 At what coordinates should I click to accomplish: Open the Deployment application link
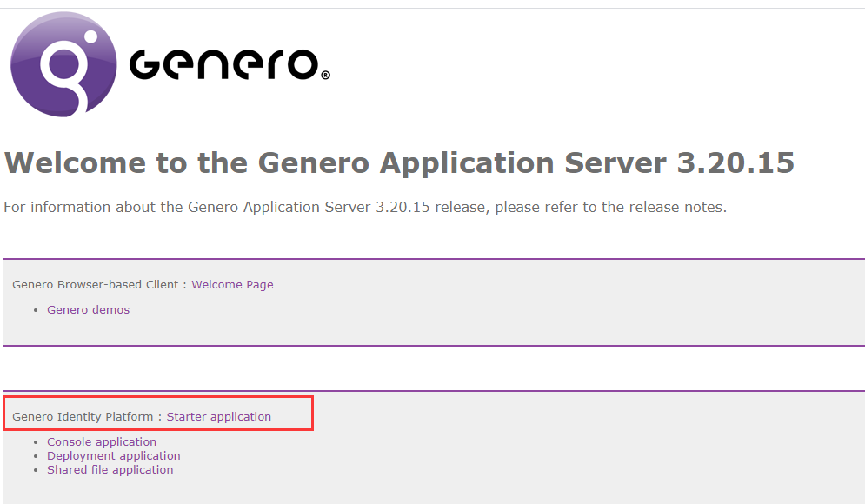[x=114, y=456]
